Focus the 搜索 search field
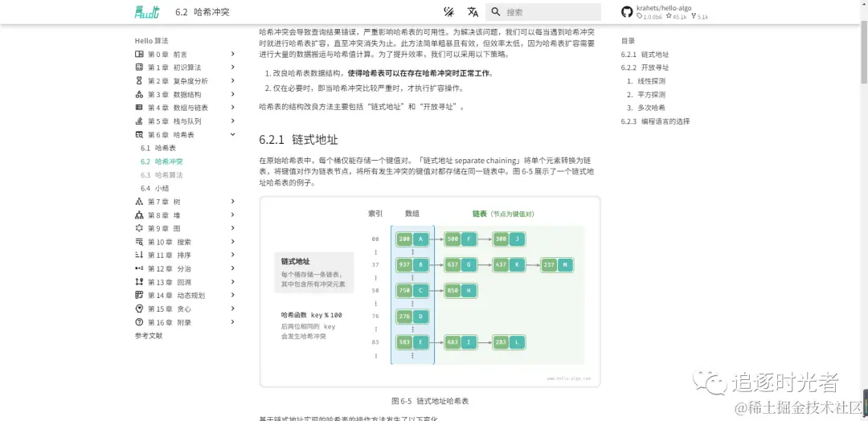 tap(543, 11)
